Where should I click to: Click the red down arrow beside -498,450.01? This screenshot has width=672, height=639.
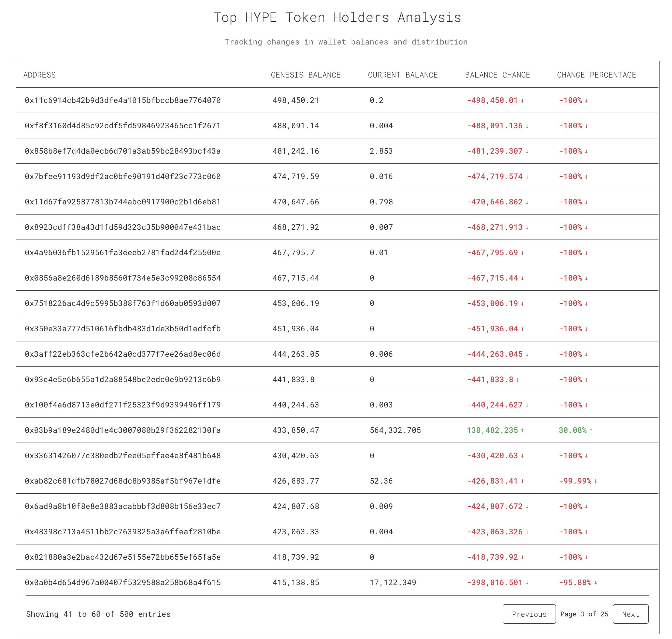pyautogui.click(x=522, y=101)
